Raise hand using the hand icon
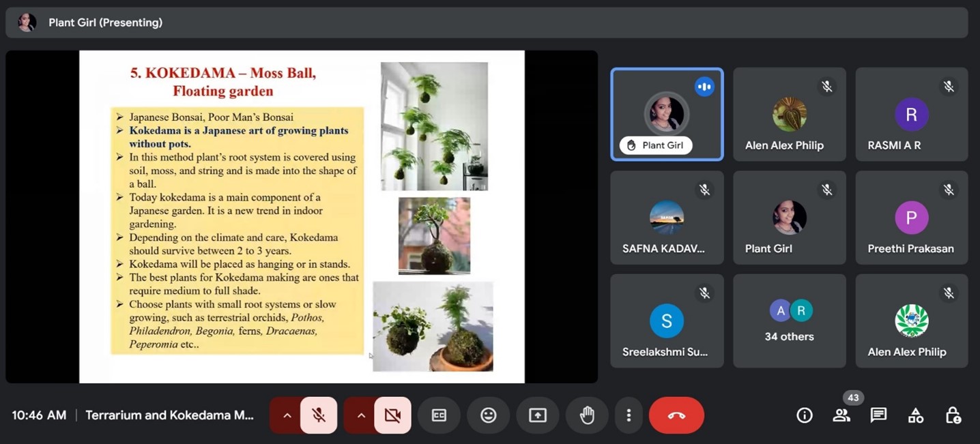980x444 pixels. [x=587, y=415]
